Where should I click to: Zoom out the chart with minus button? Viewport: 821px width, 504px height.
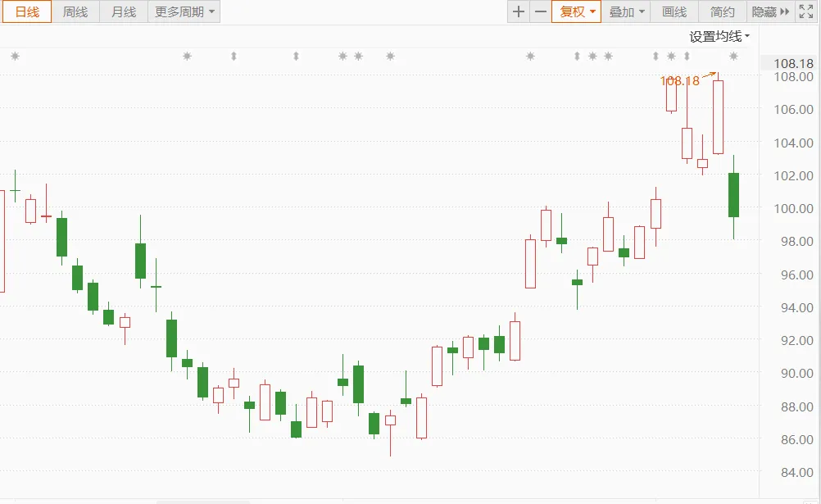point(541,11)
